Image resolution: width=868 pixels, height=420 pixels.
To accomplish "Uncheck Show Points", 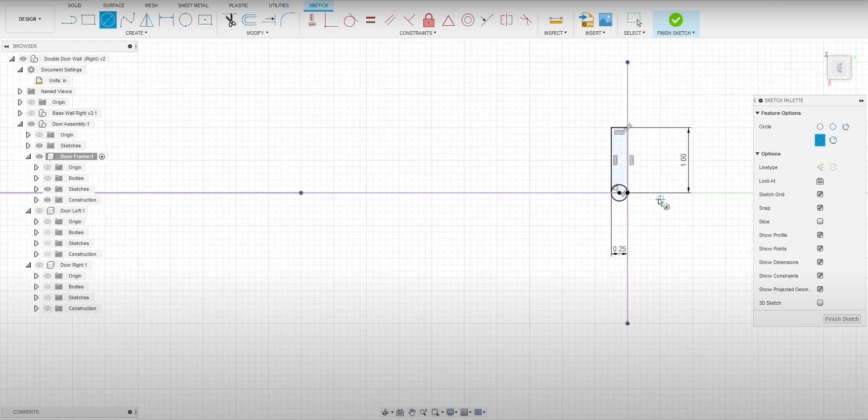I will point(820,249).
